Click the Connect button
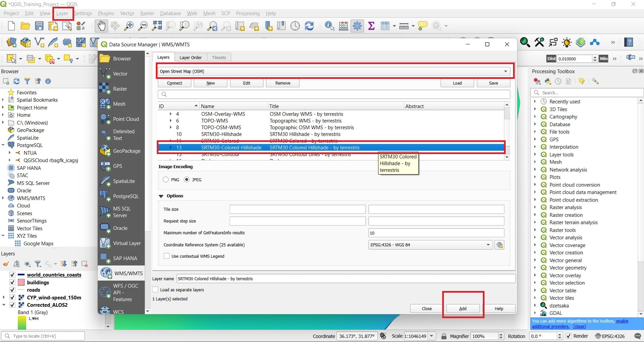The image size is (644, 342). coord(175,83)
